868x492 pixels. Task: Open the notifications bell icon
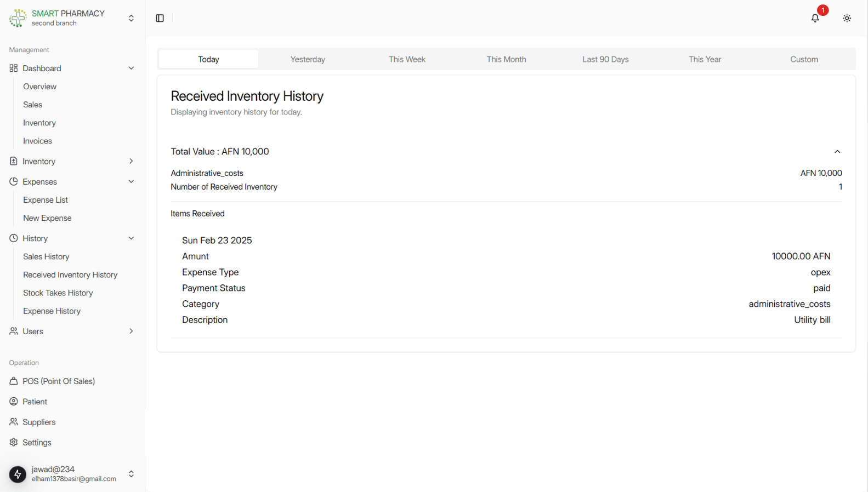[815, 18]
